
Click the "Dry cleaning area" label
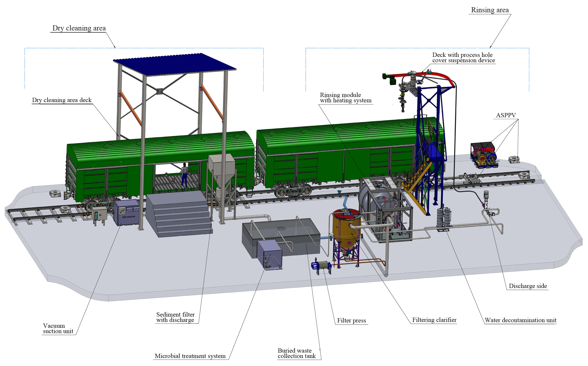tap(79, 28)
